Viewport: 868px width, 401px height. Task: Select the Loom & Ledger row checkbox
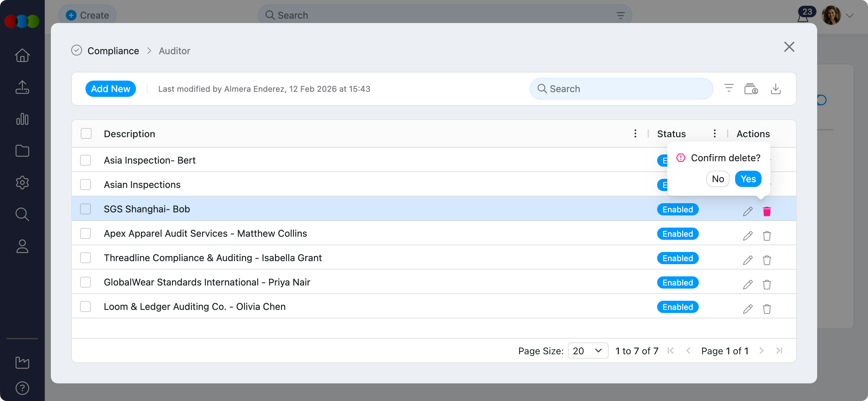85,307
